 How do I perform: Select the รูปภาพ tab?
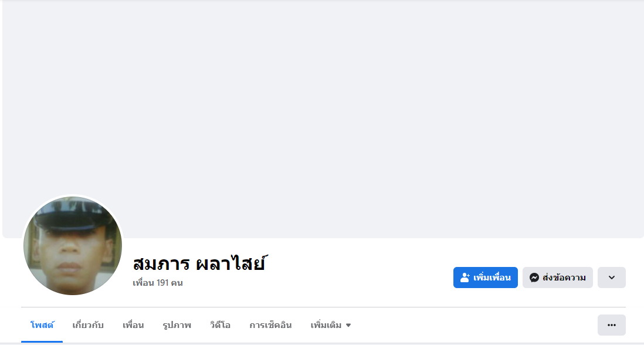[x=177, y=325]
